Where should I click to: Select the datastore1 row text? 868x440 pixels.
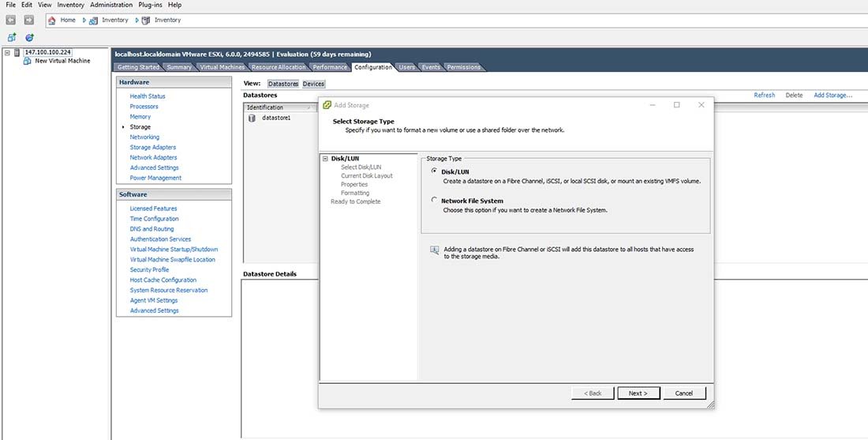tap(276, 118)
